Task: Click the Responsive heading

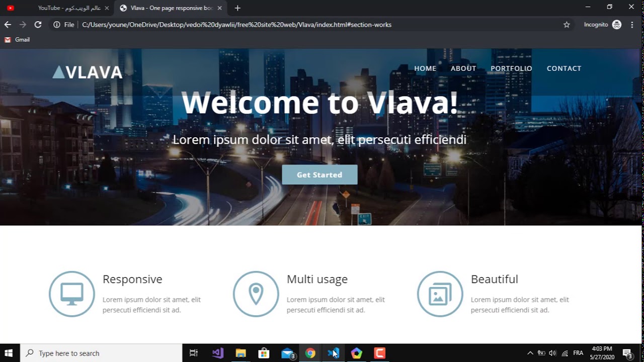Action: [x=132, y=279]
